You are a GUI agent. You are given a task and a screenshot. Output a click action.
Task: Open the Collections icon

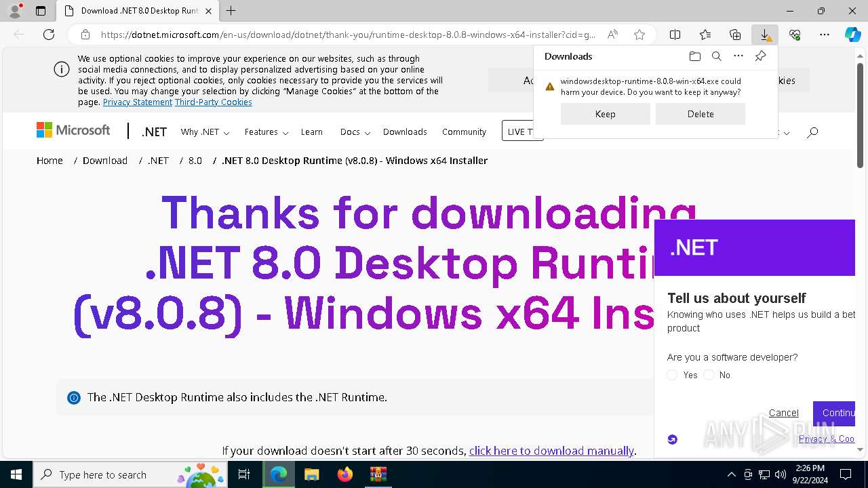point(735,35)
